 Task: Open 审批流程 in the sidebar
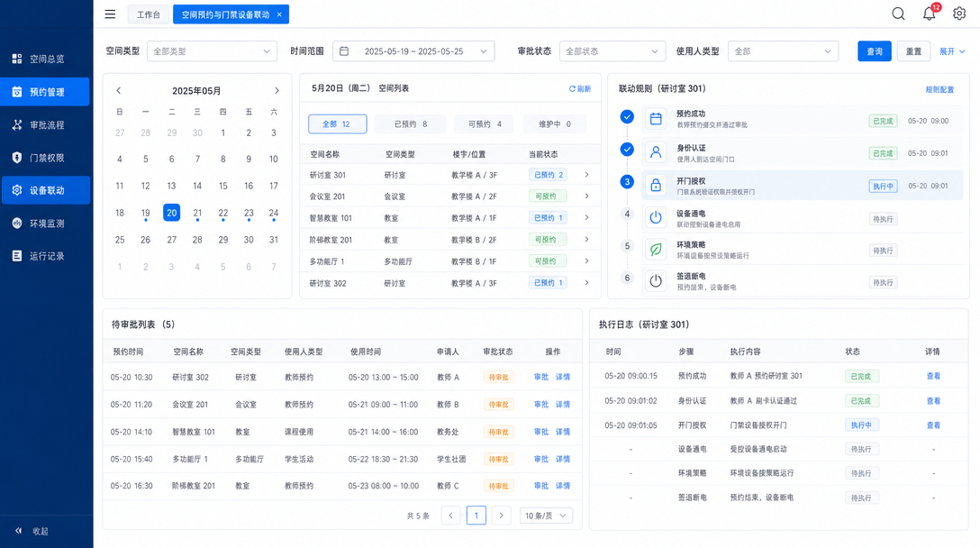45,125
